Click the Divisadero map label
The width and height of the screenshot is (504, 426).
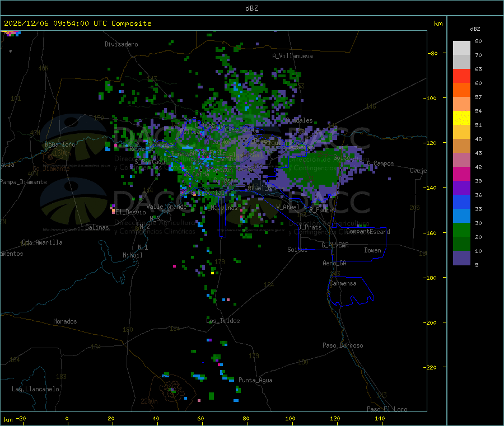(121, 44)
